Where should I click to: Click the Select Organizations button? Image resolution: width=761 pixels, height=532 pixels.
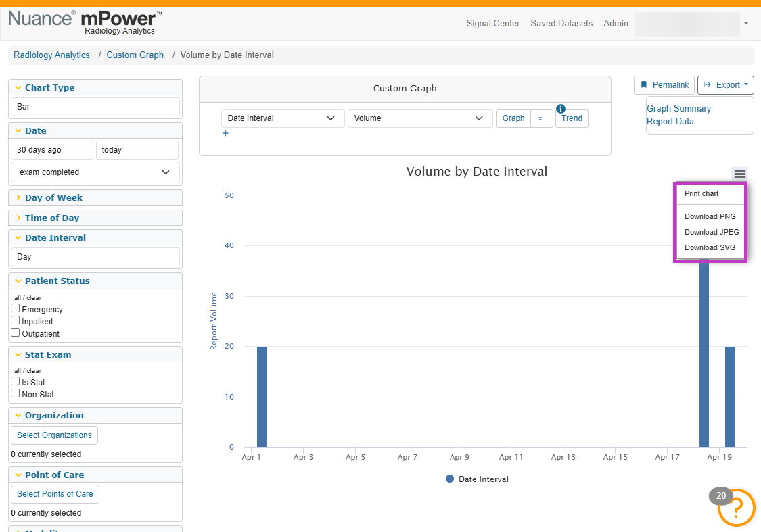click(x=54, y=435)
